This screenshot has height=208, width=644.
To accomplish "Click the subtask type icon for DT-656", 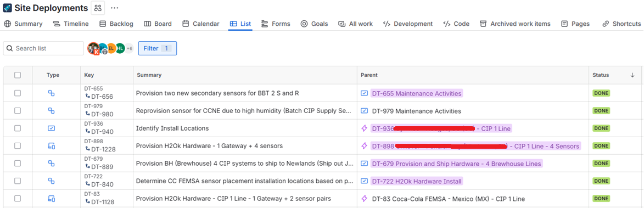I will pos(52,93).
